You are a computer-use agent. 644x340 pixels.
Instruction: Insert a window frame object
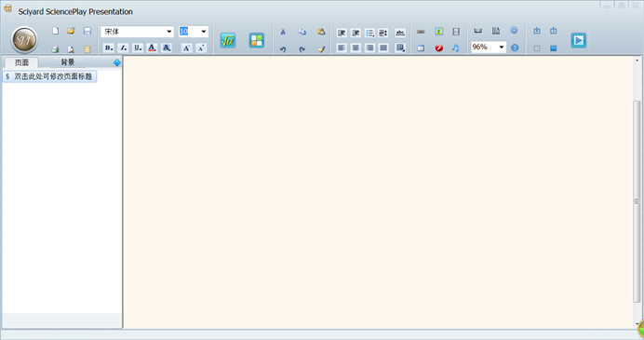[421, 48]
